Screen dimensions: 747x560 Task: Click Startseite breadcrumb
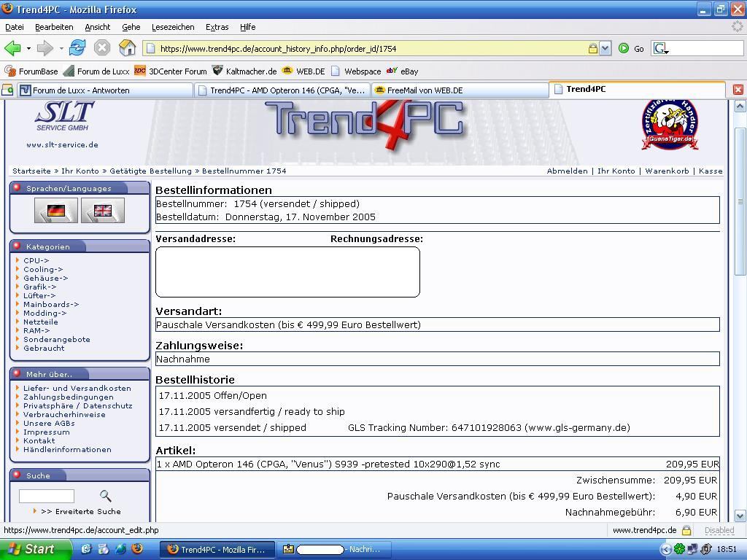tap(31, 171)
